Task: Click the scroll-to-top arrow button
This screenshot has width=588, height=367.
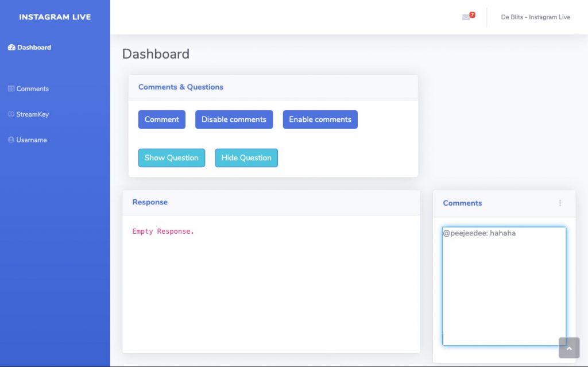Action: (x=569, y=348)
